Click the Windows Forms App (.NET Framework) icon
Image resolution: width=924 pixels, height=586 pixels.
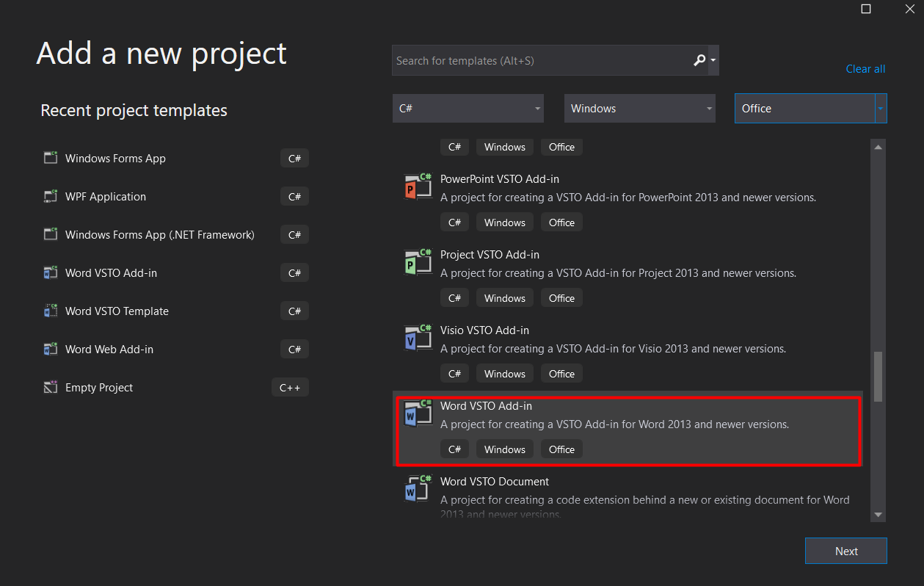51,234
